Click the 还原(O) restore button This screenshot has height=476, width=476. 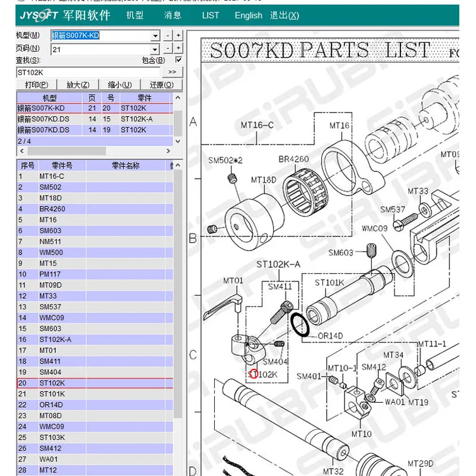coord(161,84)
